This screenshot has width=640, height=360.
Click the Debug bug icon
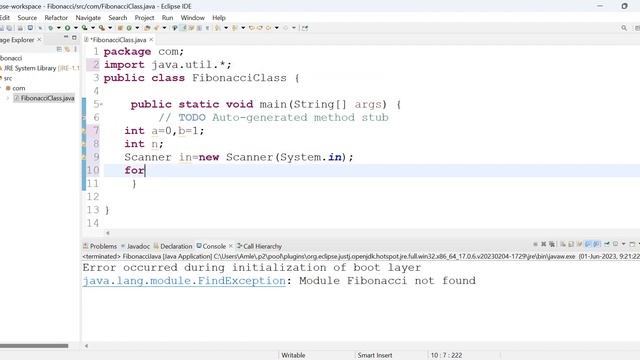click(x=50, y=28)
